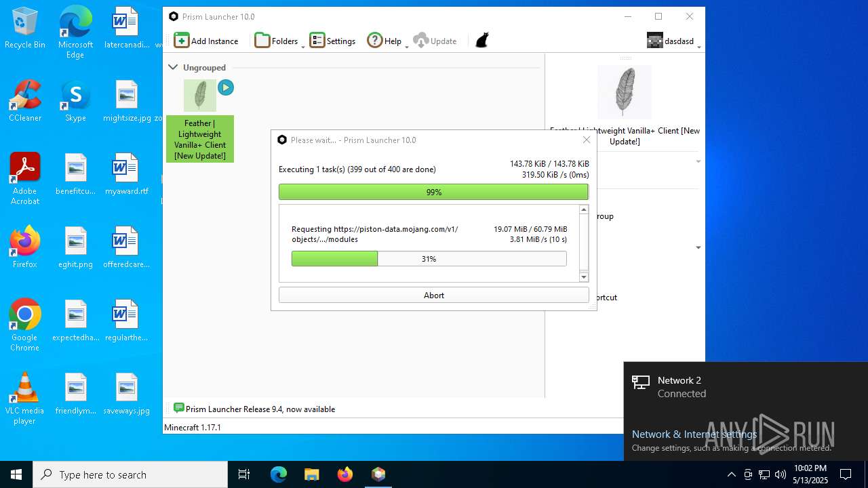Open Task View on the taskbar
868x488 pixels.
coord(244,474)
